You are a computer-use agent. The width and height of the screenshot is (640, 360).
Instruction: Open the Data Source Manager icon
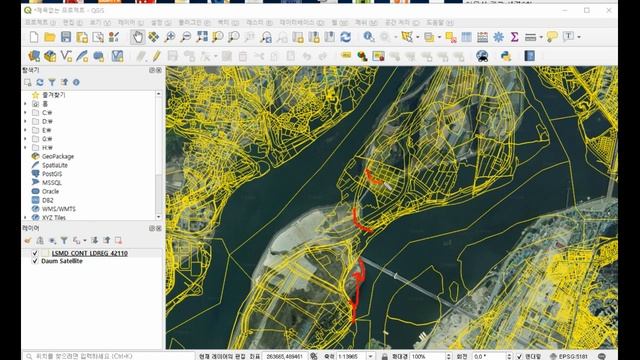[x=34, y=56]
